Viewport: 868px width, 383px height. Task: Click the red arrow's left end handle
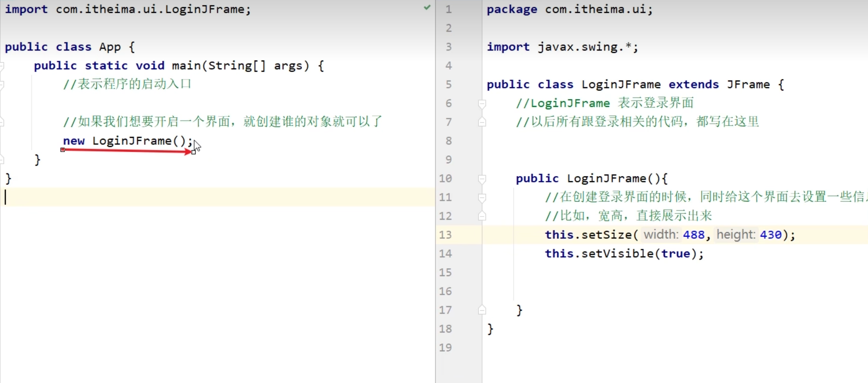tap(63, 150)
